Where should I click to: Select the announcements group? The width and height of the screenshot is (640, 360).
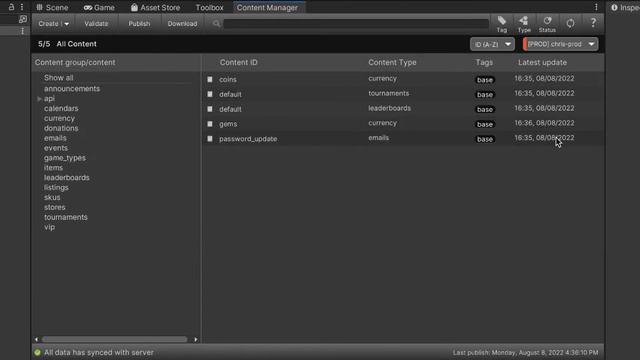tap(72, 89)
